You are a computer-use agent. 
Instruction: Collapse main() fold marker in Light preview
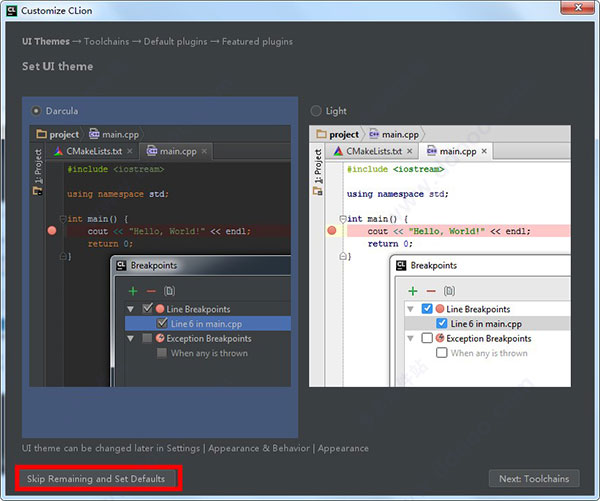pyautogui.click(x=343, y=219)
